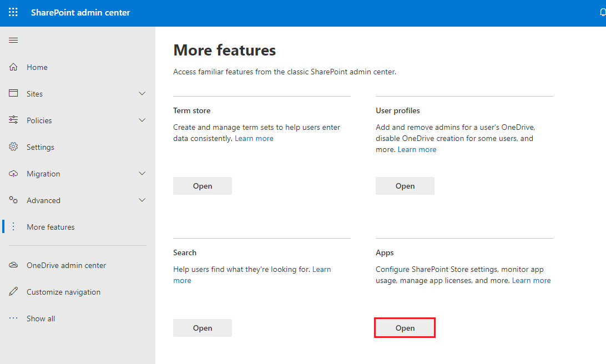The image size is (606, 364).
Task: Click the Migration cloud icon
Action: [x=13, y=173]
